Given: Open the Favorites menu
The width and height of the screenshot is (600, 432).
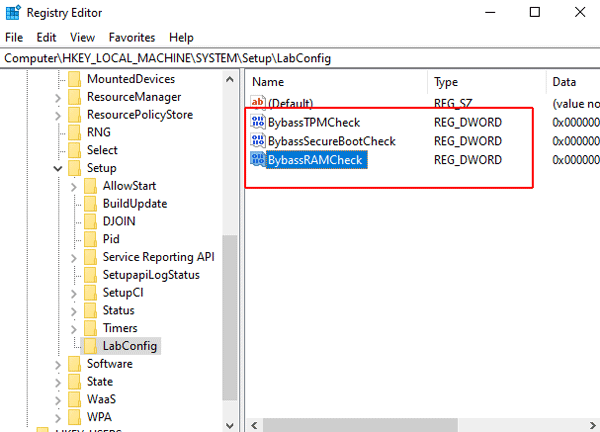Looking at the screenshot, I should (132, 37).
